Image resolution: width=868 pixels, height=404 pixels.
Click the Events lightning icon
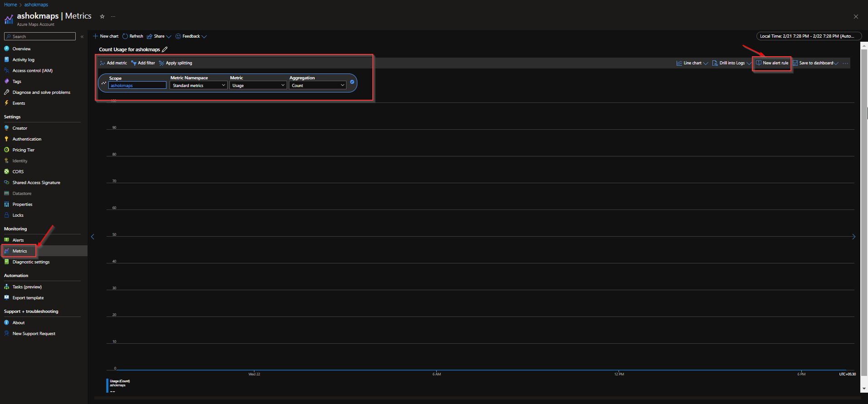pos(6,103)
